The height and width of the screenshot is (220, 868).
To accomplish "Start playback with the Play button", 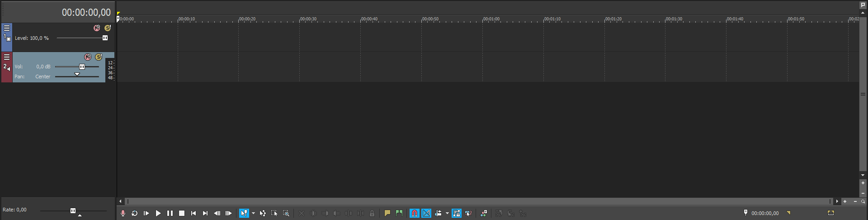I will click(x=158, y=213).
